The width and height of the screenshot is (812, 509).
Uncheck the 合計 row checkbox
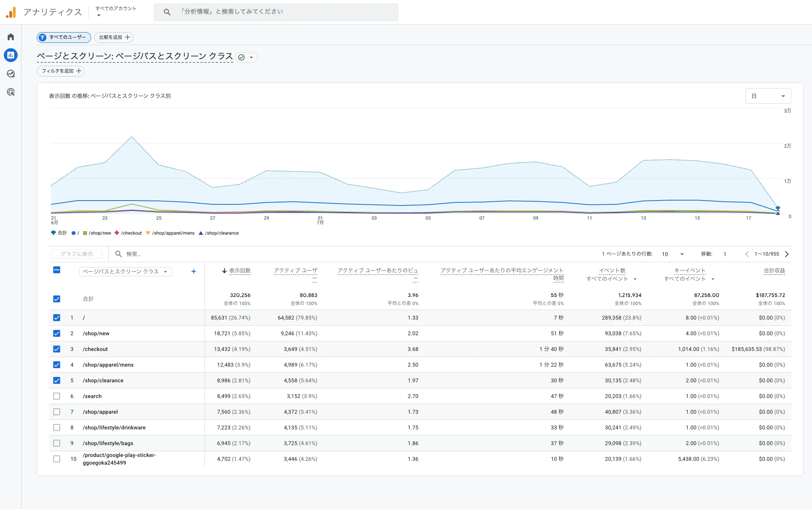[57, 299]
